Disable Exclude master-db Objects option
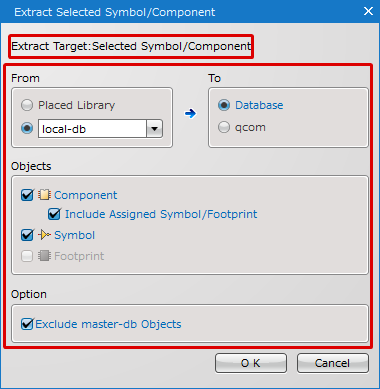Screen dimensions: 380x389 click(x=27, y=324)
